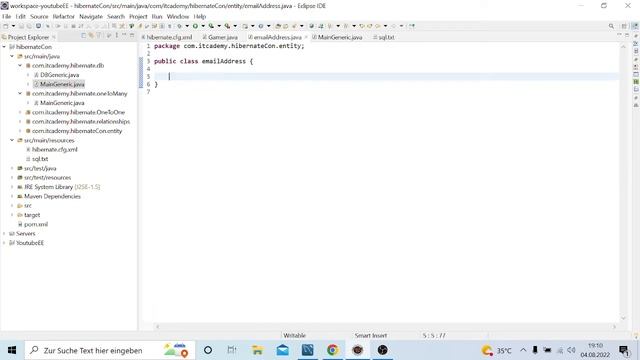Collapse the hibernateCon project node
Viewport: 640px width, 360px height.
point(4,47)
